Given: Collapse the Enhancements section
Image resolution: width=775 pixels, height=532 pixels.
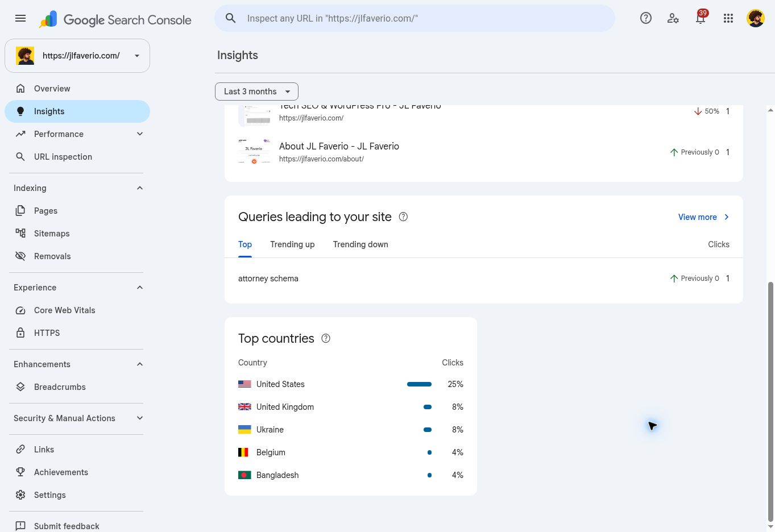Looking at the screenshot, I should coord(140,364).
